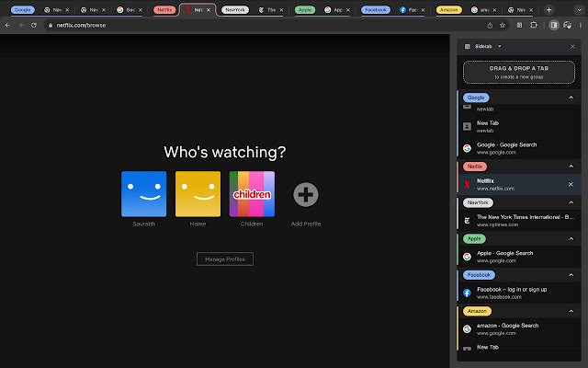Screen dimensions: 588x368
Task: Click the Facebook label chip in Sidetab panel
Action: 479,275
